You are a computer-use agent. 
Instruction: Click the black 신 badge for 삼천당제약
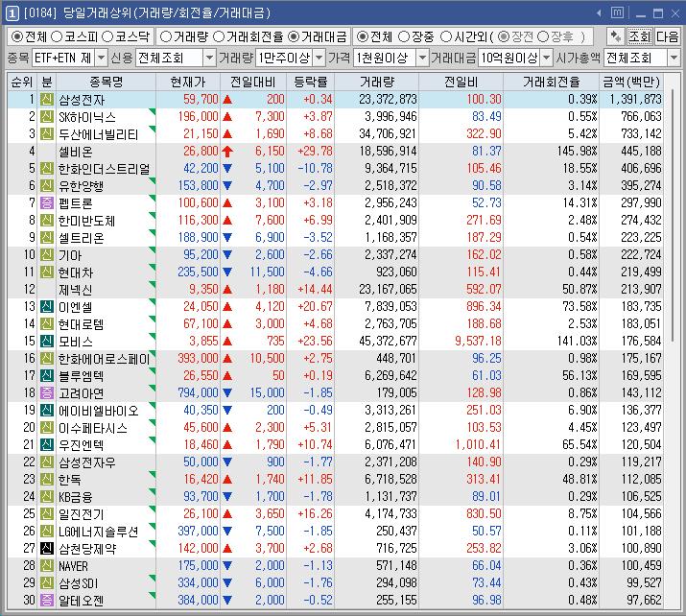click(47, 548)
